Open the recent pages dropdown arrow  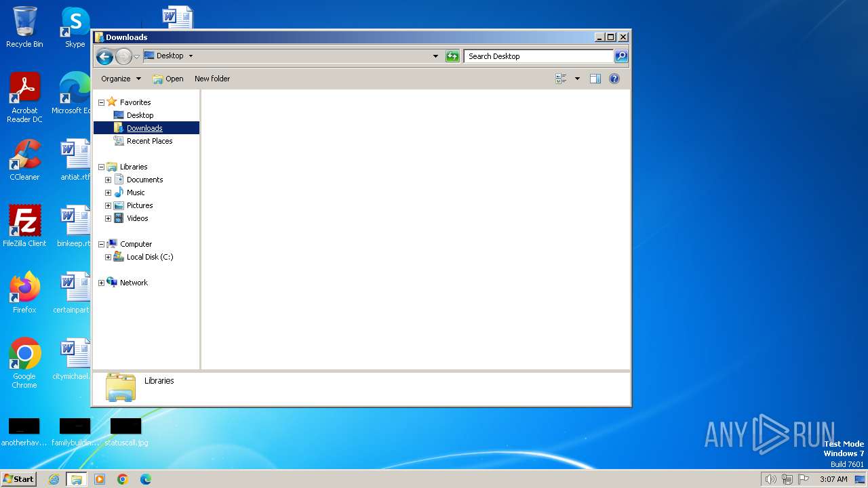(136, 56)
